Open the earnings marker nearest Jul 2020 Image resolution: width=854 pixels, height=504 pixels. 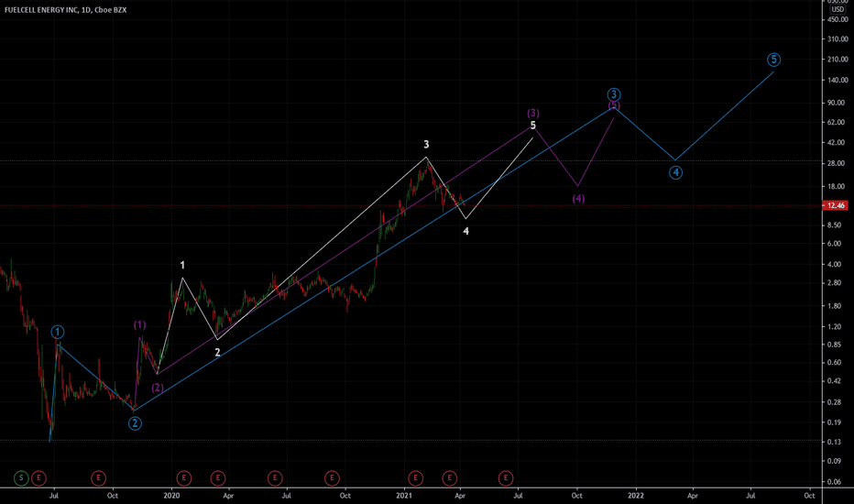click(x=275, y=478)
